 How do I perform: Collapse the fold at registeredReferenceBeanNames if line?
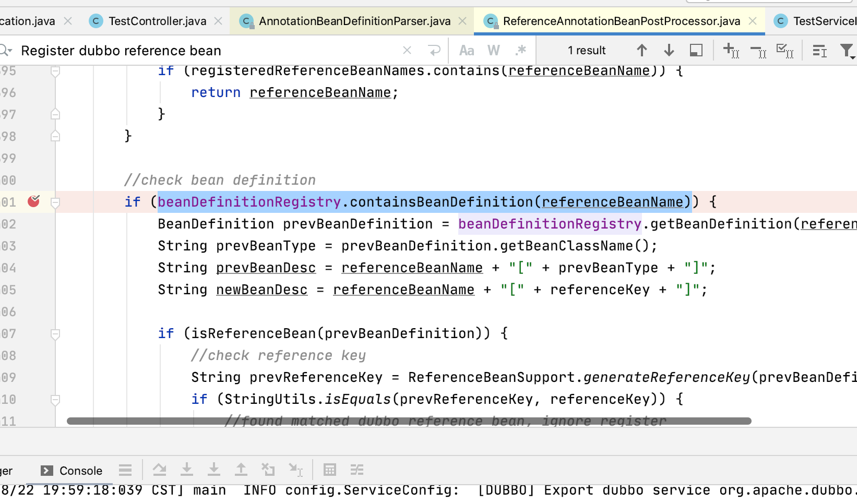pos(55,71)
